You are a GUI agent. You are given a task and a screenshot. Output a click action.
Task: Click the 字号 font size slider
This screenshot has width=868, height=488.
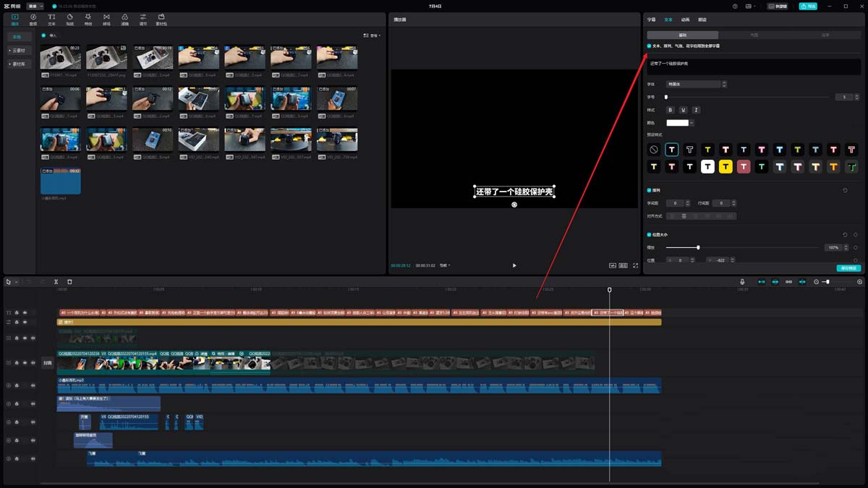coord(747,97)
